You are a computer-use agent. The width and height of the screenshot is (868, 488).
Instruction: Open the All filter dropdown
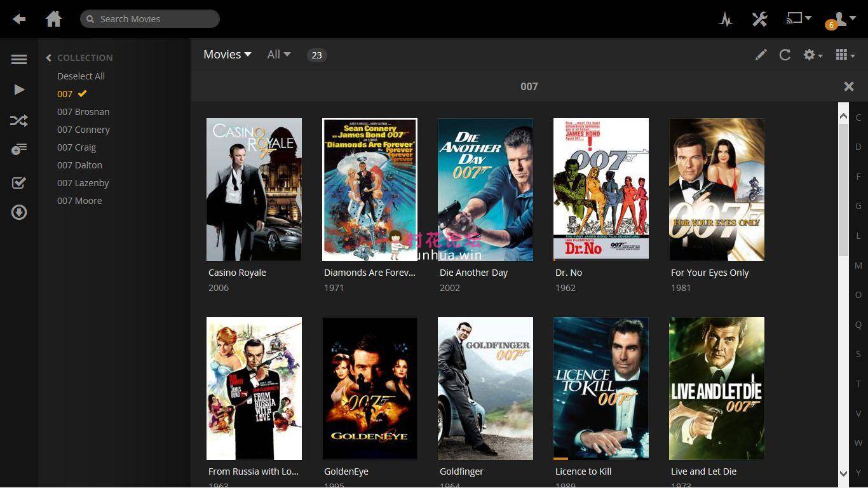pyautogui.click(x=278, y=55)
